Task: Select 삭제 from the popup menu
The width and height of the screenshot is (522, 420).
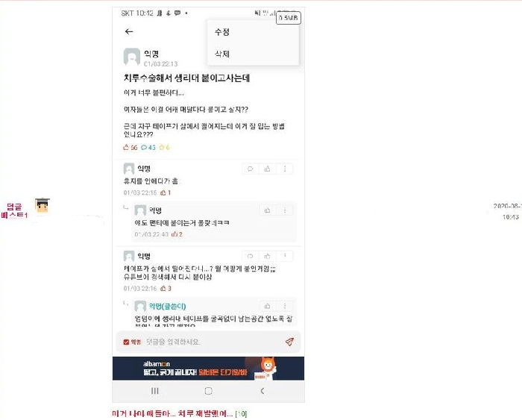Action: [222, 54]
